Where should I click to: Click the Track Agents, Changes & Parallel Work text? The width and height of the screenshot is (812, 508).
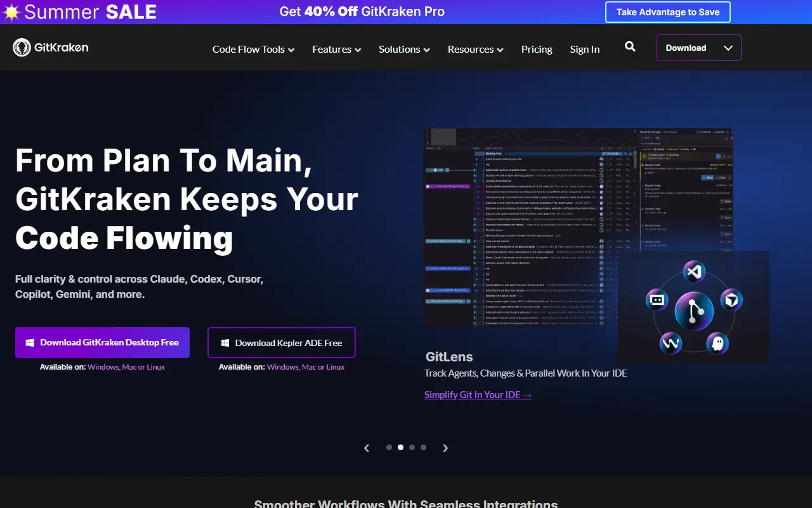coord(525,373)
